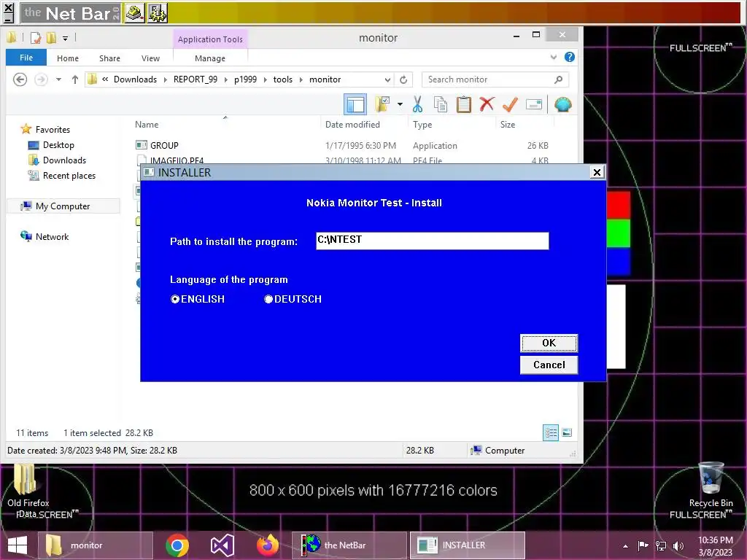Open Firefox from the taskbar
Screen dimensions: 747x560
268,545
